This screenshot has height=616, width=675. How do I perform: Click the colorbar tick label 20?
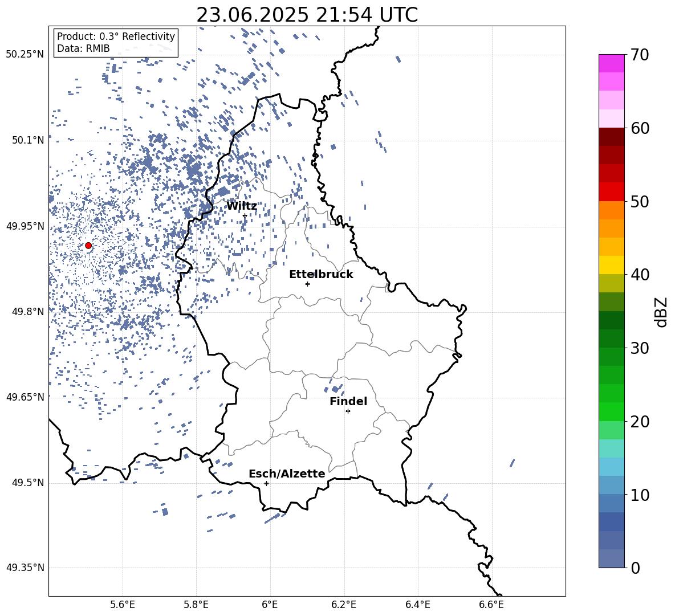tap(640, 422)
